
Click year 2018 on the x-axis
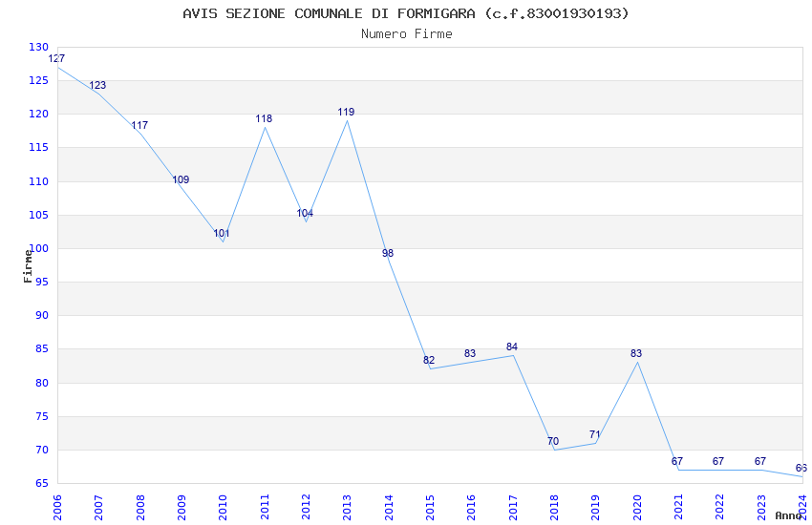tap(555, 508)
